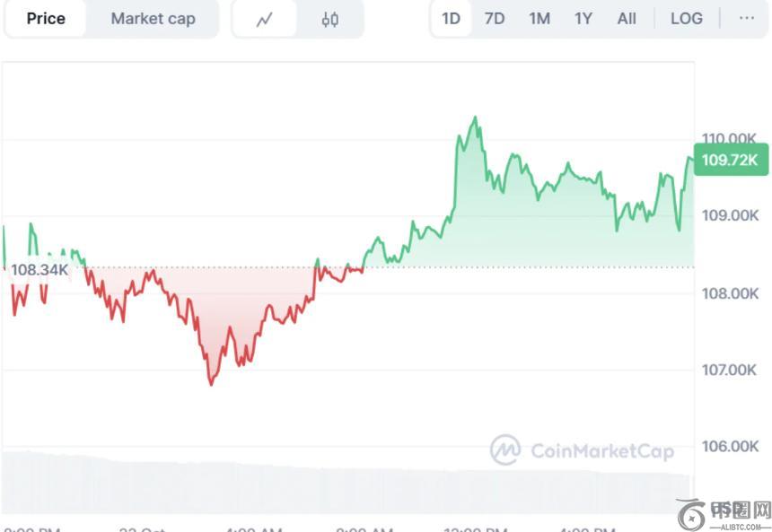Display All time price data
Screen dimensions: 772x532
point(627,19)
